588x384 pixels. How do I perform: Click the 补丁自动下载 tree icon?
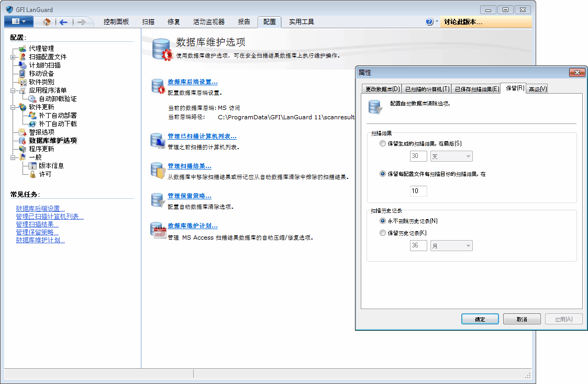[x=32, y=124]
